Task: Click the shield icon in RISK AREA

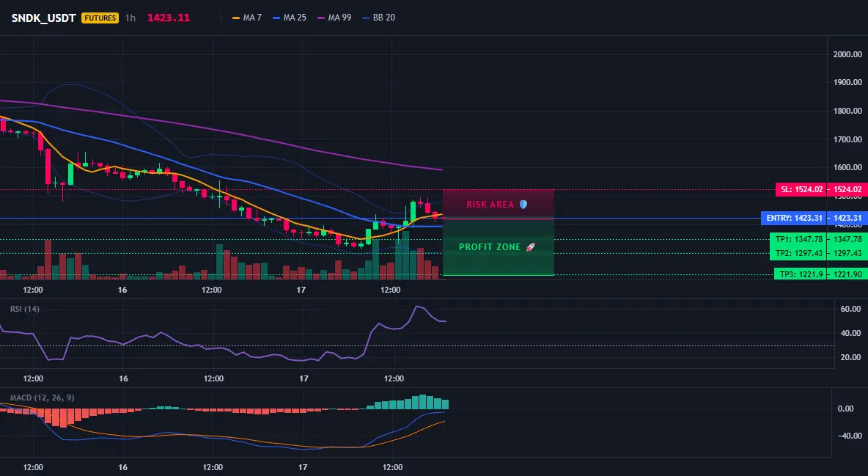Action: point(523,205)
